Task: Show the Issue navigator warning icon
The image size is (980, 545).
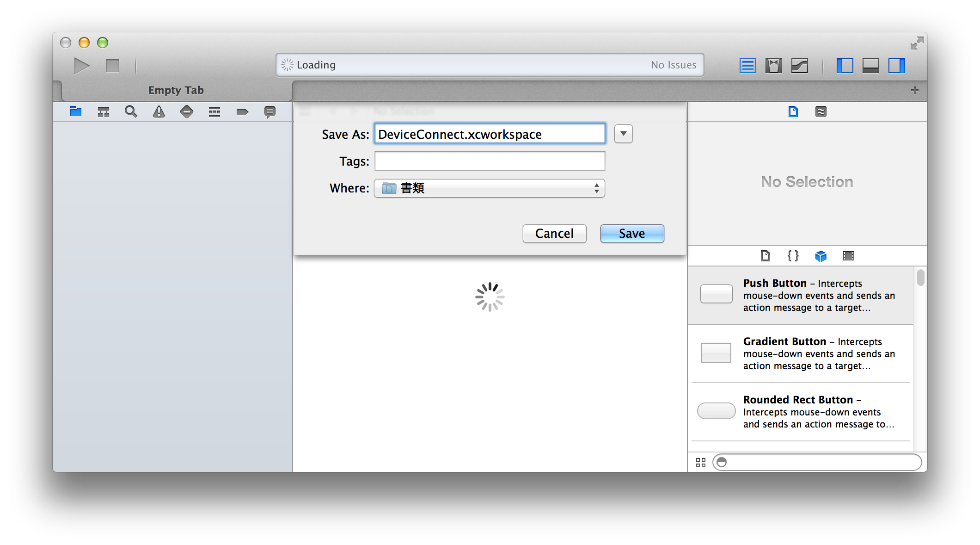Action: pos(159,111)
